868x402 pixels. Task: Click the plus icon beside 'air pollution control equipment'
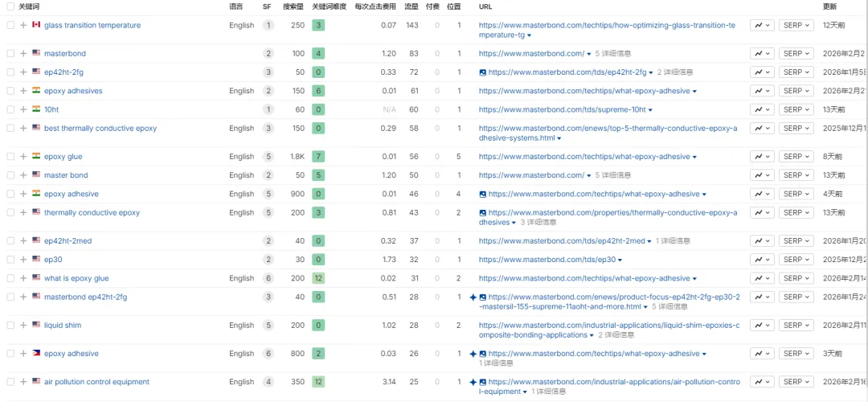click(x=23, y=382)
